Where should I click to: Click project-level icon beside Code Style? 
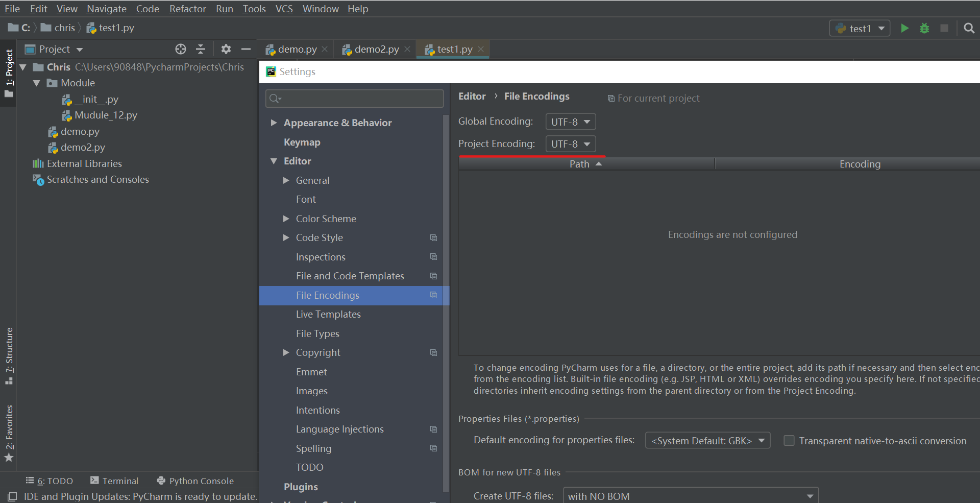[433, 237]
